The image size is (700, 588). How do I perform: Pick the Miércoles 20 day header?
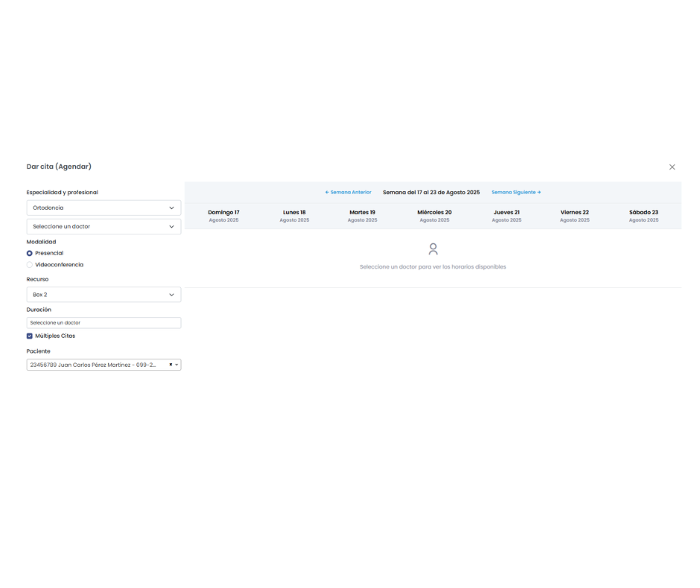434,216
